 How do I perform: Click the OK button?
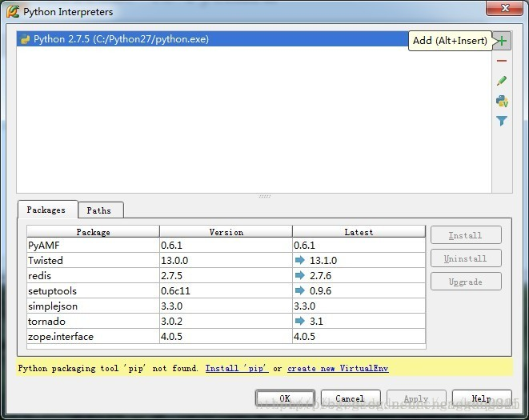[285, 398]
